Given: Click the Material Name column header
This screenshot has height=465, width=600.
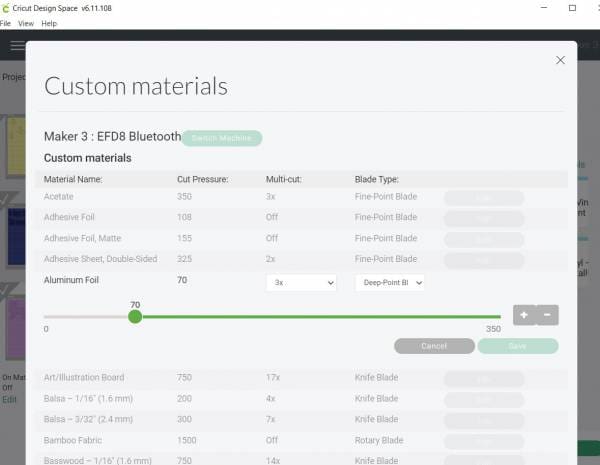Looking at the screenshot, I should click(x=73, y=179).
